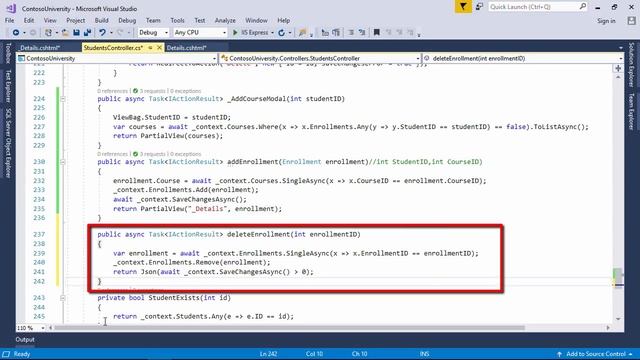Open the IIS Express target dropdown arrow

click(x=272, y=33)
